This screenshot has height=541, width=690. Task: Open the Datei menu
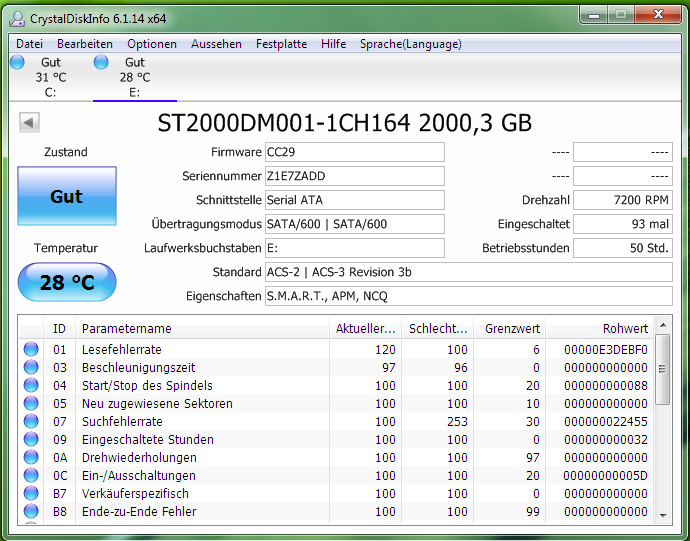[x=29, y=44]
